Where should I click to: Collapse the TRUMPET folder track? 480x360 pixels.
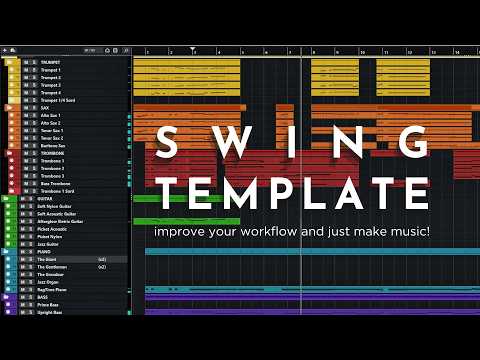point(9,62)
